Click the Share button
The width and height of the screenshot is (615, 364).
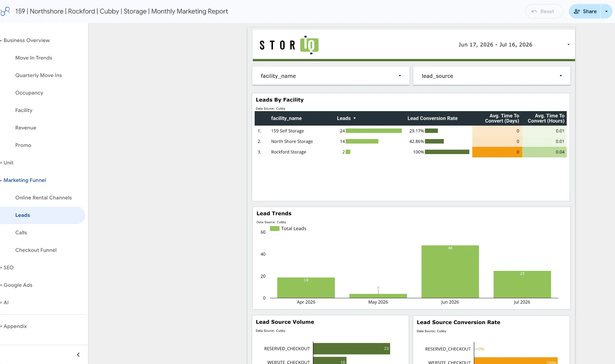click(x=585, y=11)
